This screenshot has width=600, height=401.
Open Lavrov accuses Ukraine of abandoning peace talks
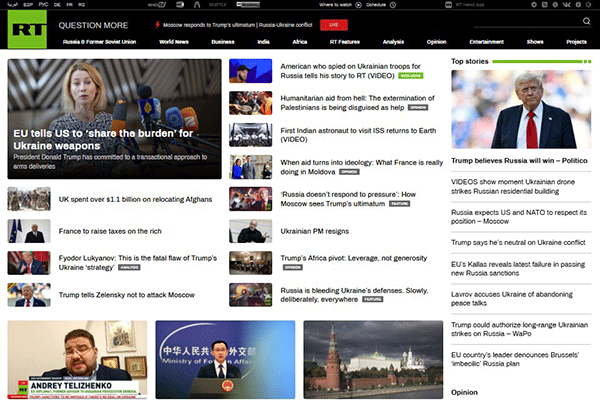(x=512, y=298)
